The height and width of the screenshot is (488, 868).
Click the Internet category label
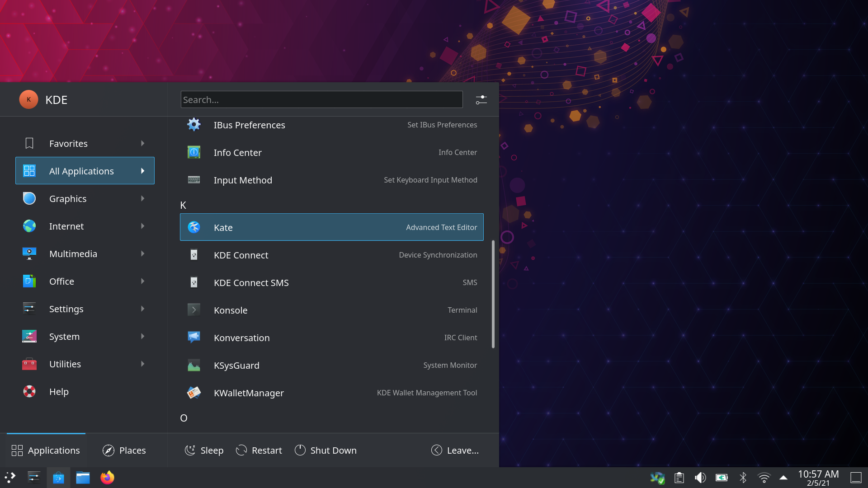(x=66, y=226)
